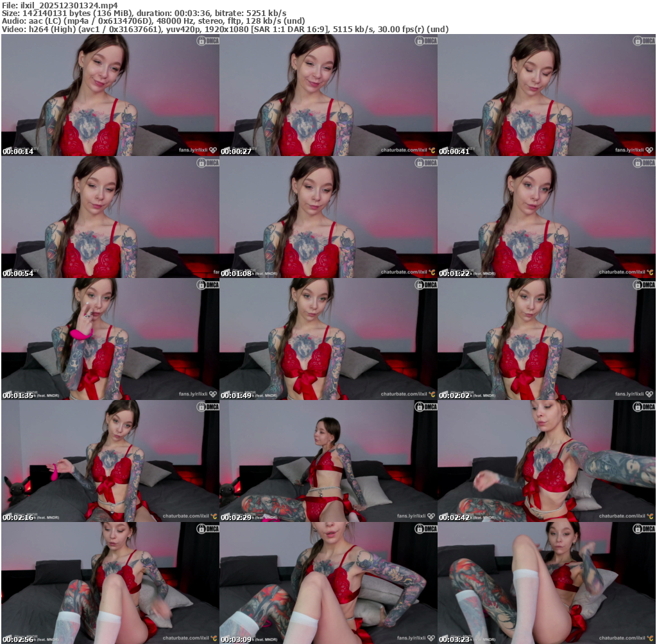Open the frame stamped 00:01:08
The width and height of the screenshot is (657, 644).
328,217
